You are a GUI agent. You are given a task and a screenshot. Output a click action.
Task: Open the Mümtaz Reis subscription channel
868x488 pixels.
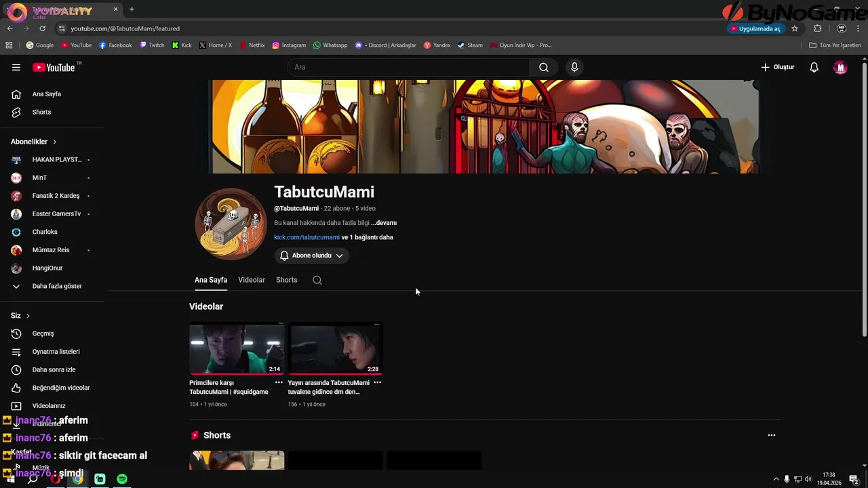(x=52, y=250)
